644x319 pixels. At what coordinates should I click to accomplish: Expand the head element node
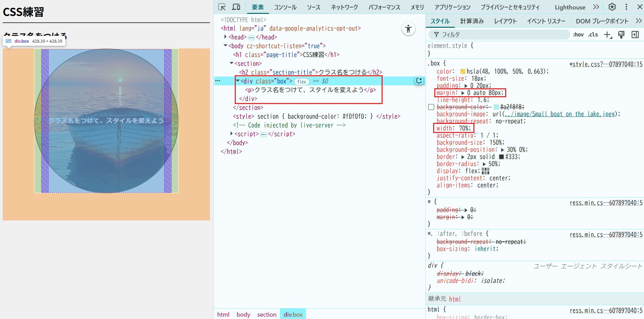(x=226, y=37)
